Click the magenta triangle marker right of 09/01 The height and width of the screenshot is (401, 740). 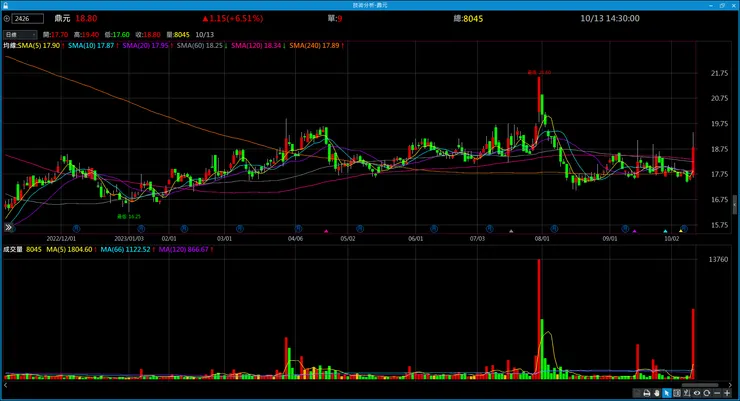click(634, 231)
